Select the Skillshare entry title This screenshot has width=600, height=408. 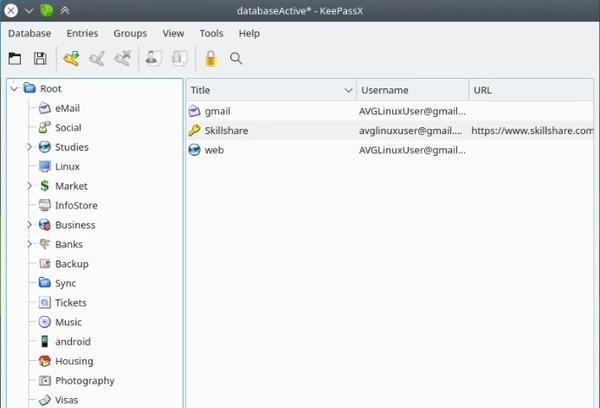pyautogui.click(x=226, y=131)
